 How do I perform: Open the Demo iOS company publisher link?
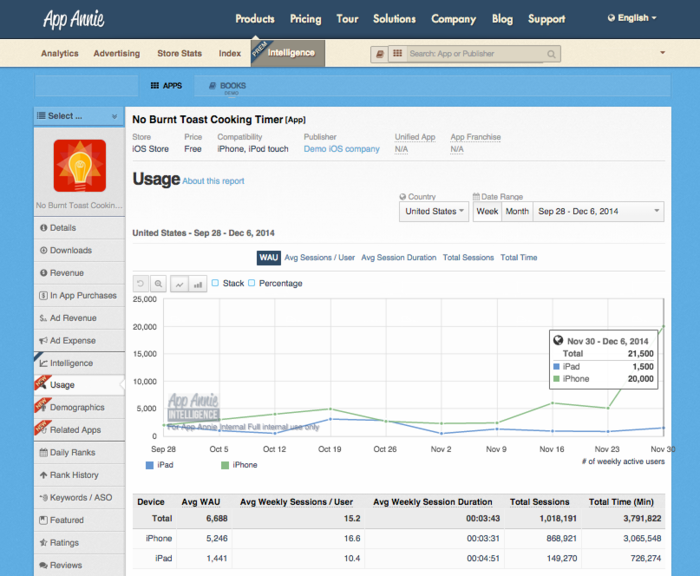click(342, 149)
